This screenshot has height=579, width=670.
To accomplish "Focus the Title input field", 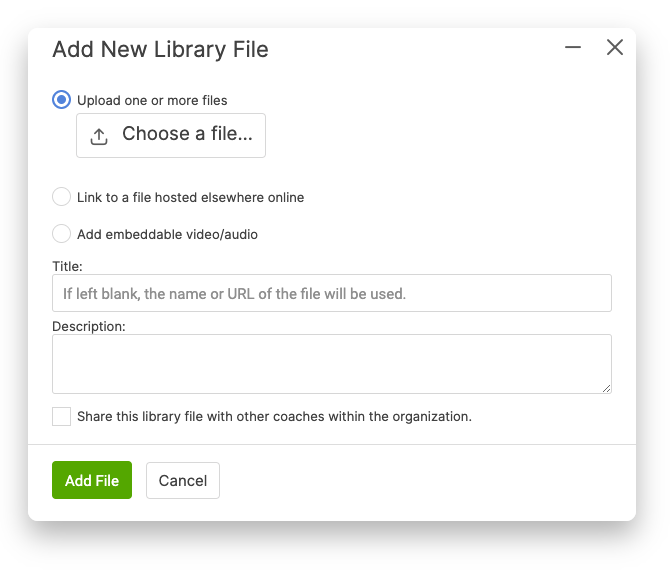I will pos(332,293).
